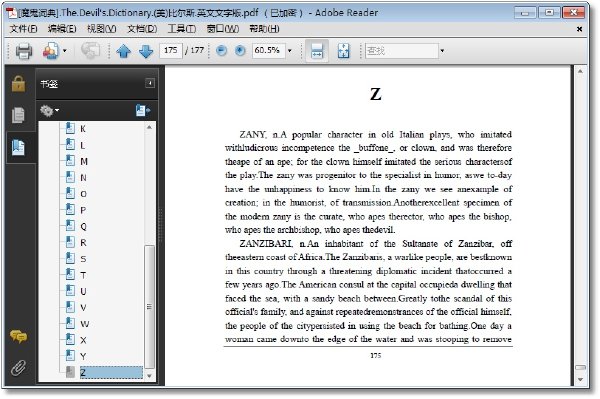Print the document with the printer icon
The height and width of the screenshot is (399, 600).
[x=24, y=51]
